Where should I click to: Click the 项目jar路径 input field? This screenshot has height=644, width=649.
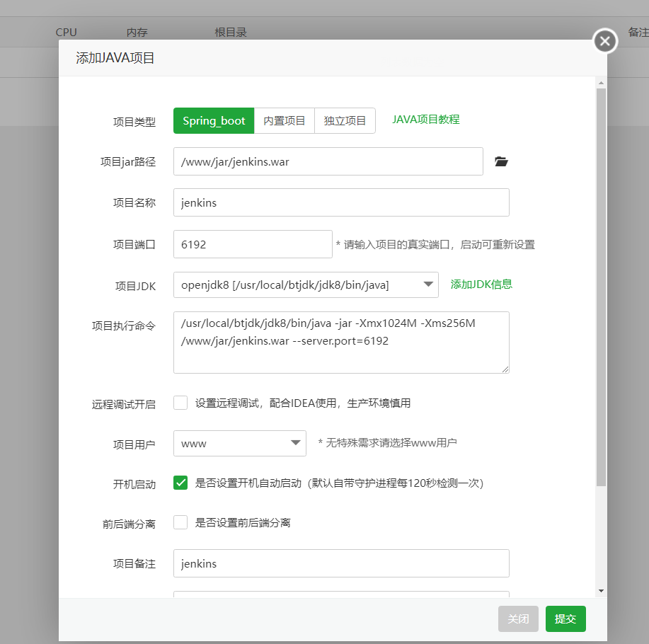click(328, 161)
